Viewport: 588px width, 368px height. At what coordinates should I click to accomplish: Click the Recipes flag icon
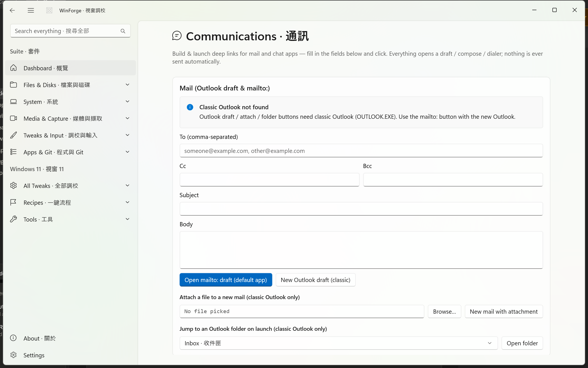13,202
